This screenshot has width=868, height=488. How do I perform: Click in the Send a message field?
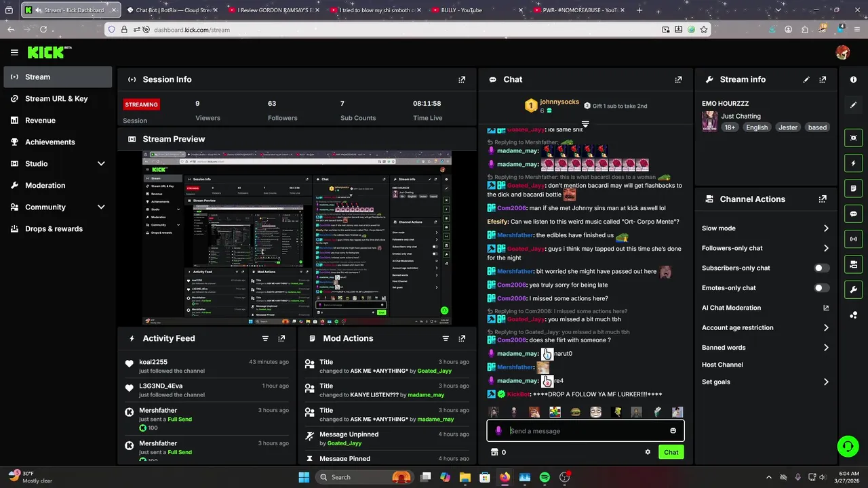click(585, 431)
